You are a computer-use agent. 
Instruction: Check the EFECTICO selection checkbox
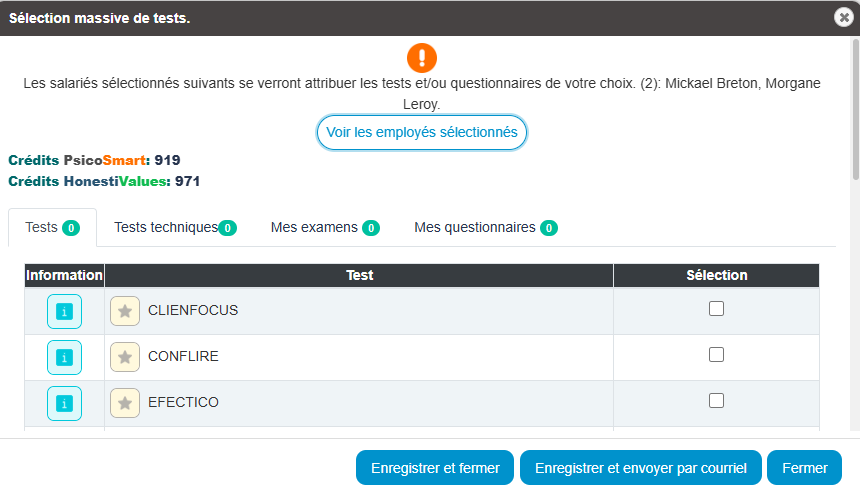pos(716,401)
